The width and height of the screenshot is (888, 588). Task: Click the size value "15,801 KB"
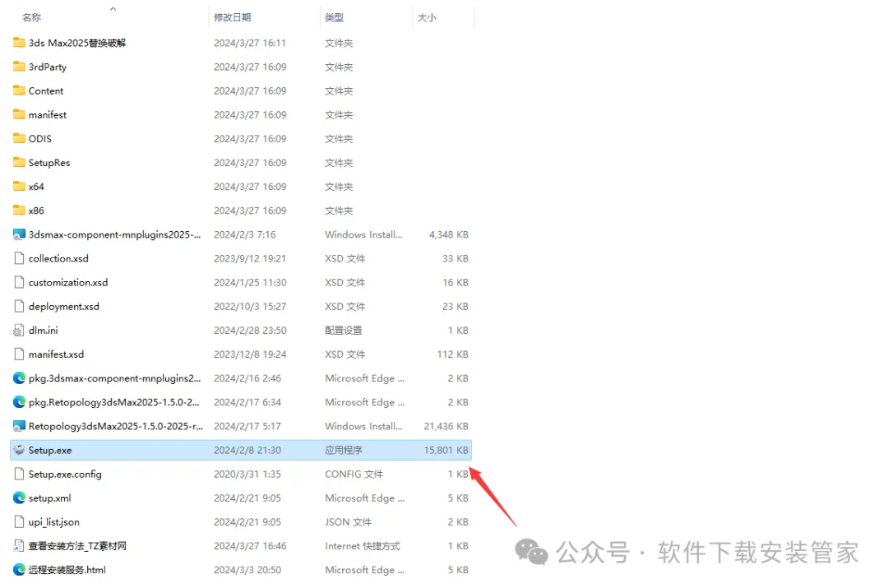[x=446, y=451]
